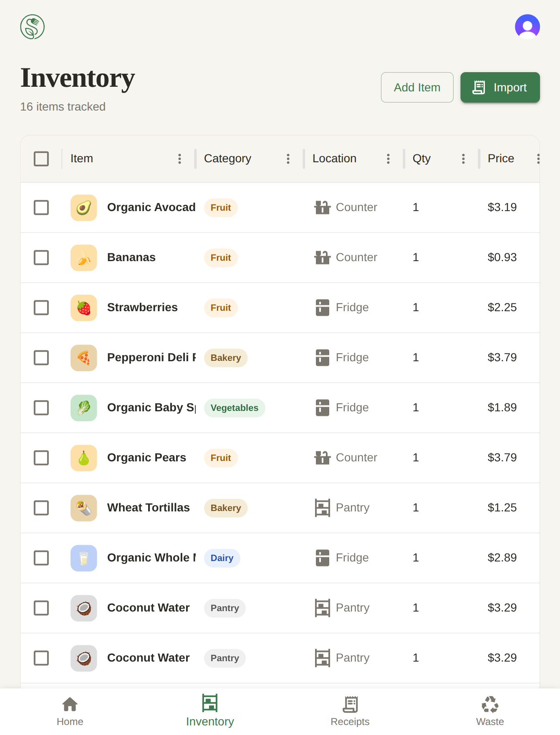Click the Dairy category tag
This screenshot has width=560, height=735.
(222, 558)
